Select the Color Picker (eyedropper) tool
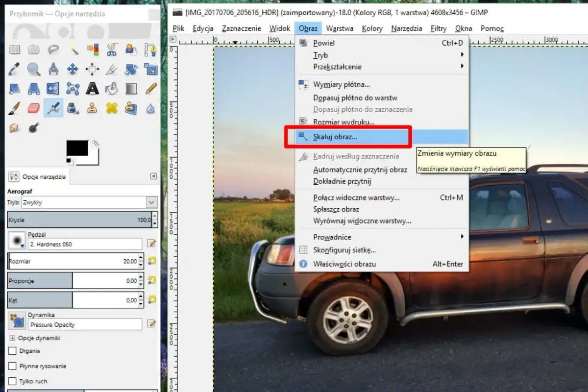This screenshot has height=392, width=588. (x=15, y=69)
